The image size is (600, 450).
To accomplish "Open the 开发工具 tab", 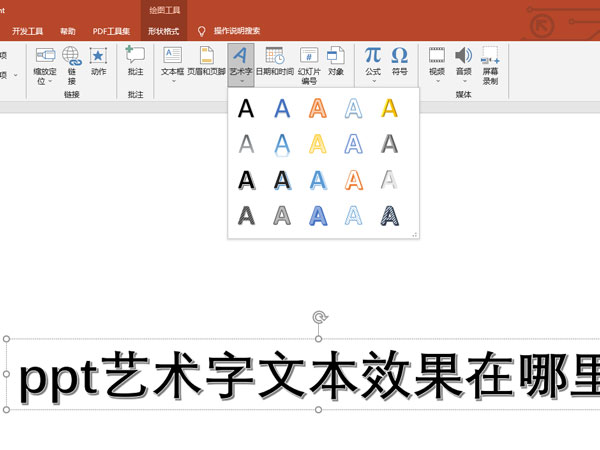I will (27, 31).
